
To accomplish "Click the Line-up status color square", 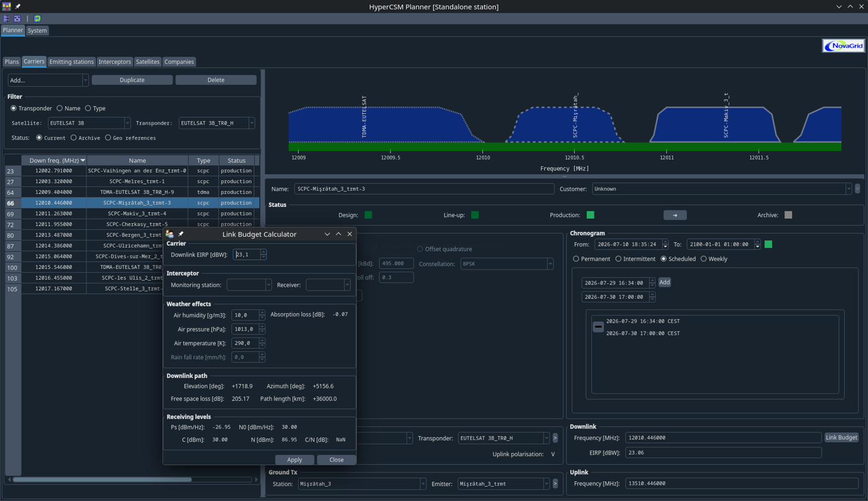I will click(x=475, y=215).
